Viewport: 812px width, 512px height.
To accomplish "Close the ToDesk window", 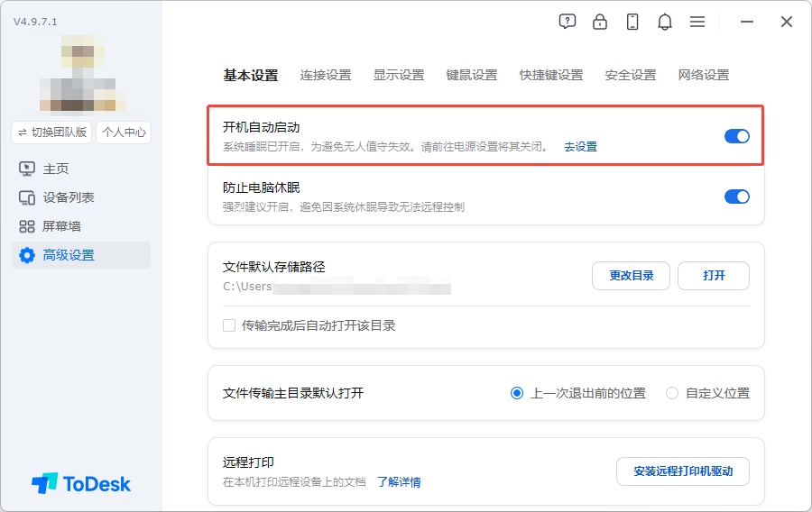I will (787, 22).
